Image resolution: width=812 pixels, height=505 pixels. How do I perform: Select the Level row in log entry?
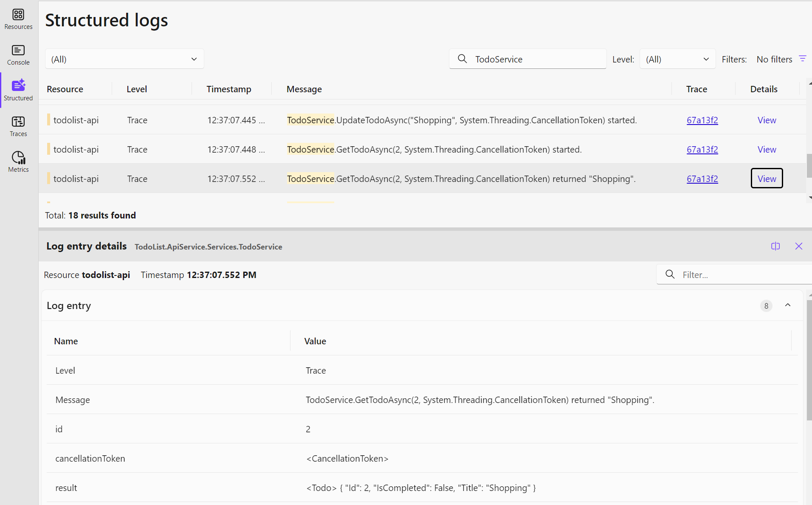pyautogui.click(x=422, y=370)
